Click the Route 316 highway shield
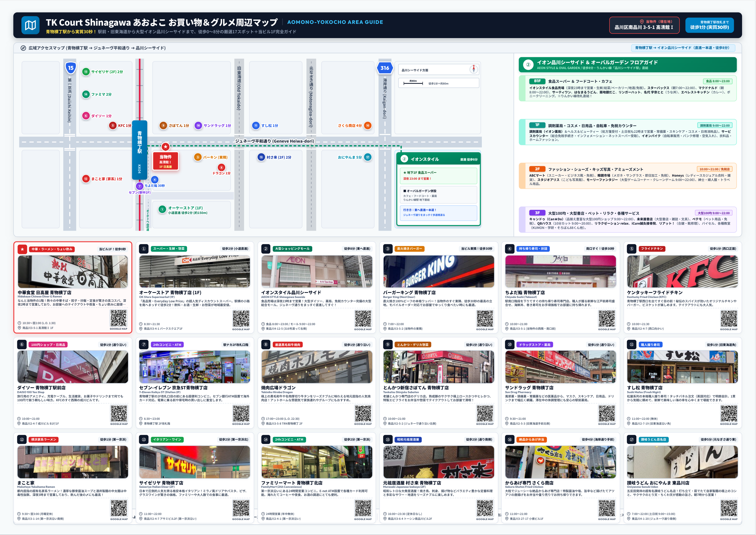 [x=385, y=68]
